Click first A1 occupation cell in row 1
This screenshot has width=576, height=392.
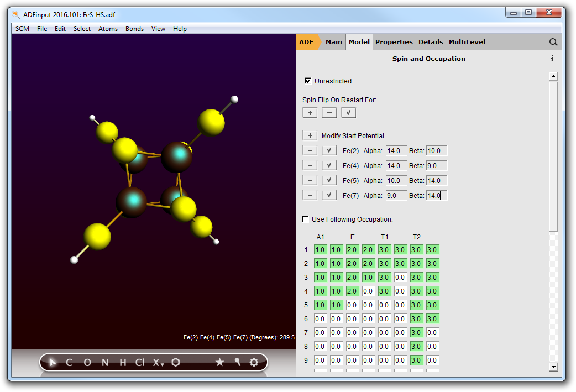pos(320,250)
